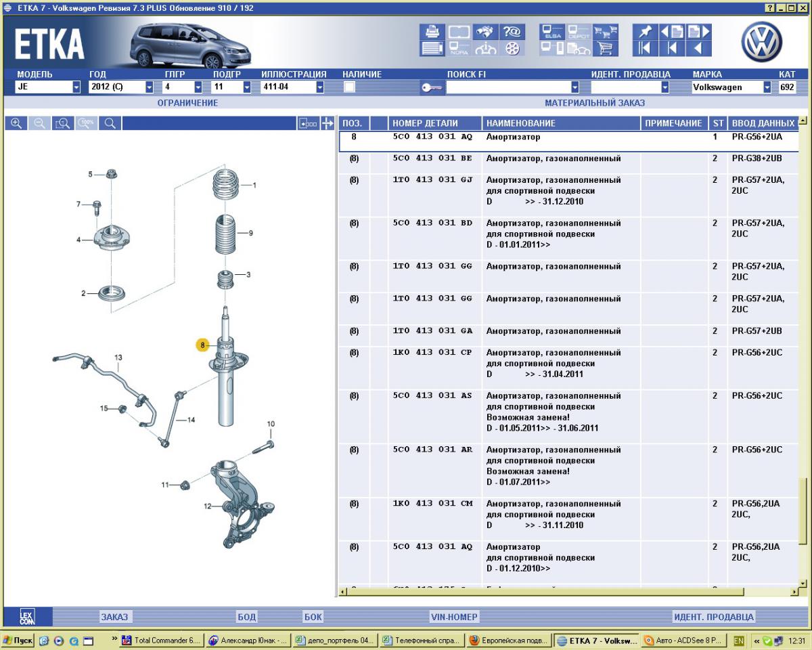Select highlighted part number 8 in diagram
The width and height of the screenshot is (812, 650).
coord(202,345)
